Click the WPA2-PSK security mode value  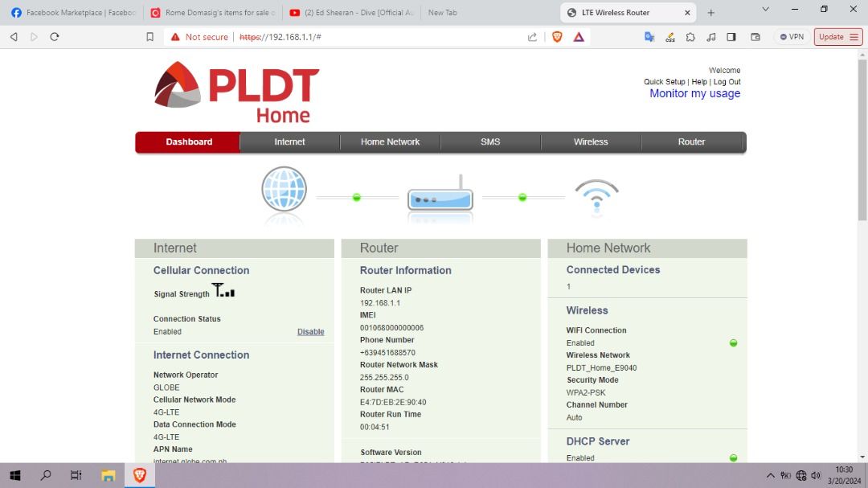[586, 392]
